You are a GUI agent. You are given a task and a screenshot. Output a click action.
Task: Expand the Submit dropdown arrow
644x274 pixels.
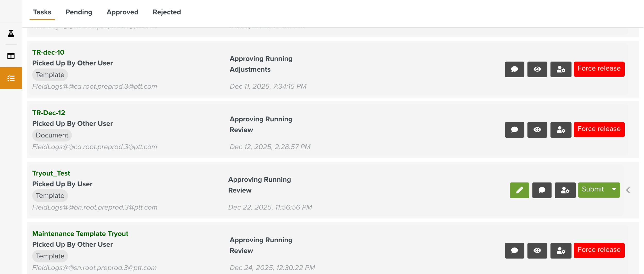[x=614, y=189]
